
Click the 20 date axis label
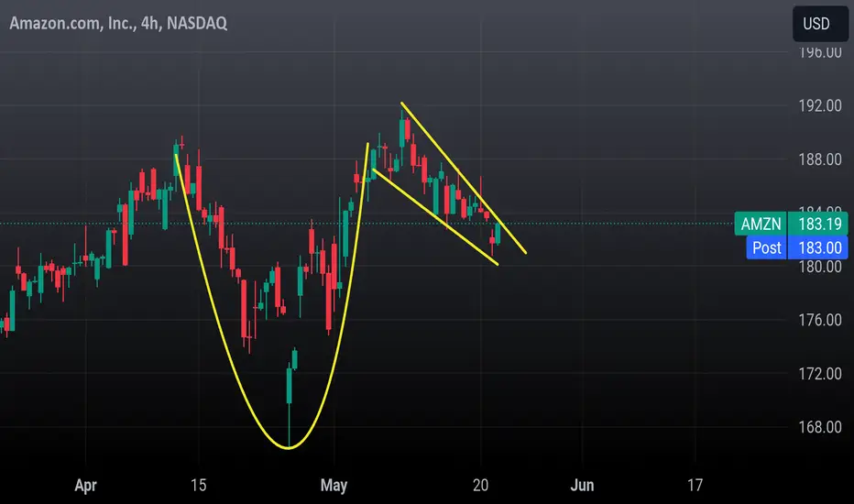[x=480, y=485]
